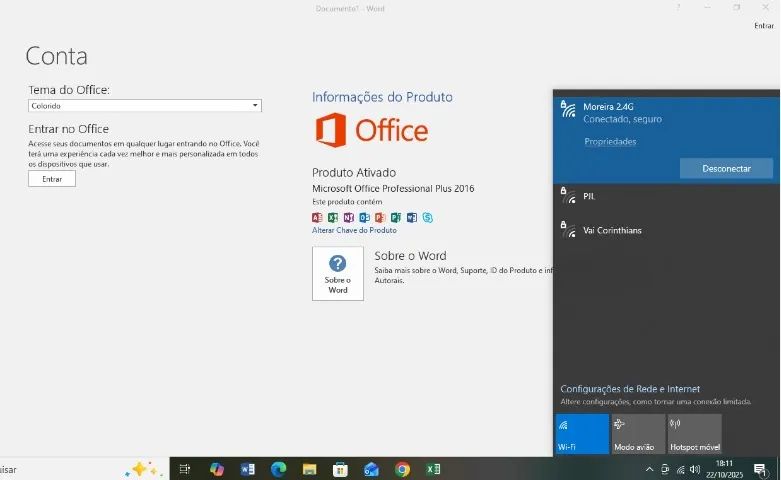The image size is (781, 480).
Task: Click Alterar Chave do Produto link
Action: click(354, 230)
